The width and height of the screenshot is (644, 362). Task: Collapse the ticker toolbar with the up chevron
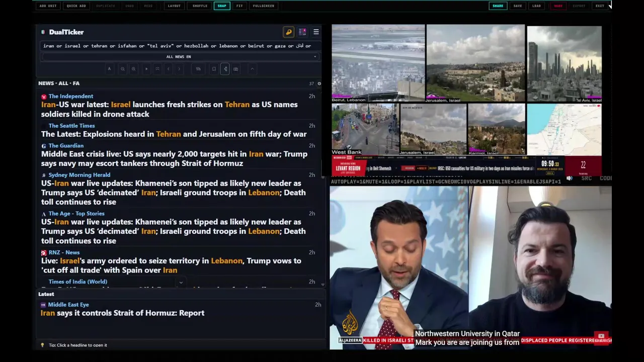252,69
